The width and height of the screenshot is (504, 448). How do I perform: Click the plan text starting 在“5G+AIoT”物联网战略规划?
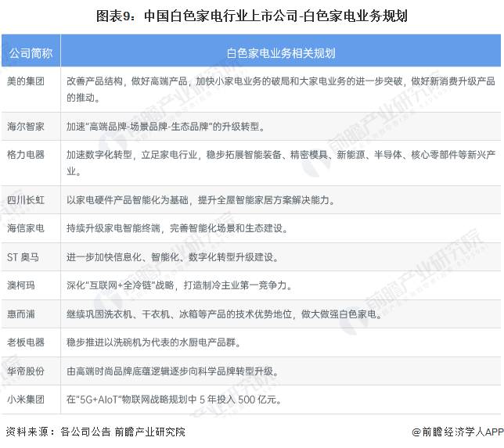coord(175,400)
